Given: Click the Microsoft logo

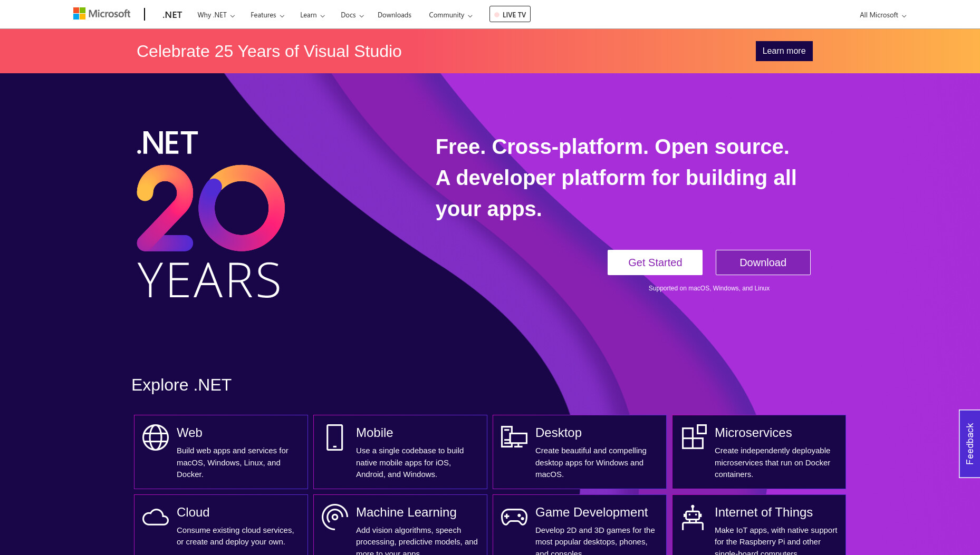Looking at the screenshot, I should coord(102,14).
